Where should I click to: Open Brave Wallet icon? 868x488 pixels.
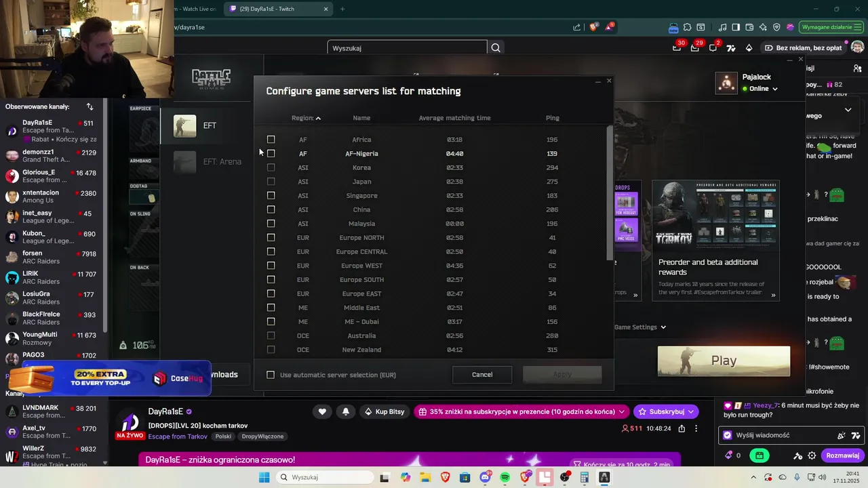(x=749, y=27)
